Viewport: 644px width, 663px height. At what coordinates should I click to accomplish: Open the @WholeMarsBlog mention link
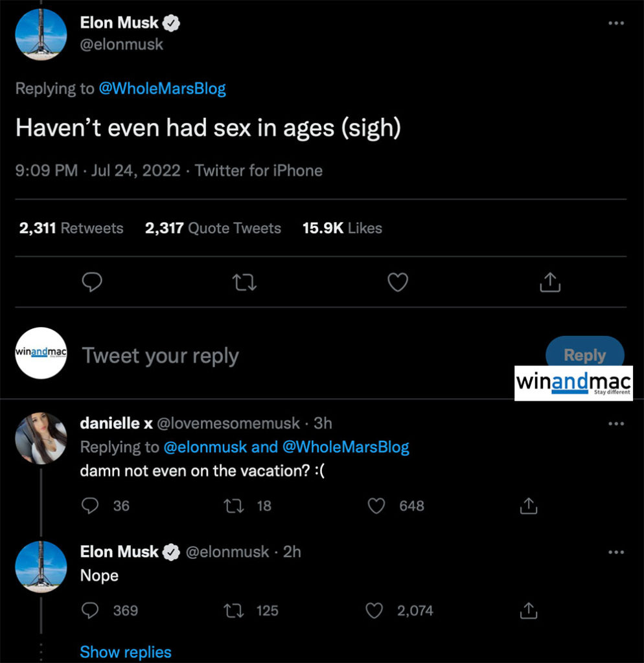pos(162,89)
